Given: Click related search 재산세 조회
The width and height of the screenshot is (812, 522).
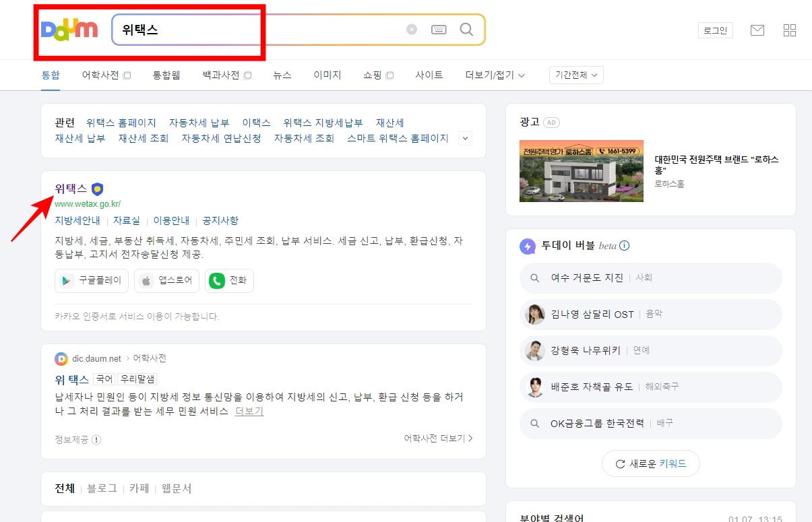Looking at the screenshot, I should pos(144,138).
